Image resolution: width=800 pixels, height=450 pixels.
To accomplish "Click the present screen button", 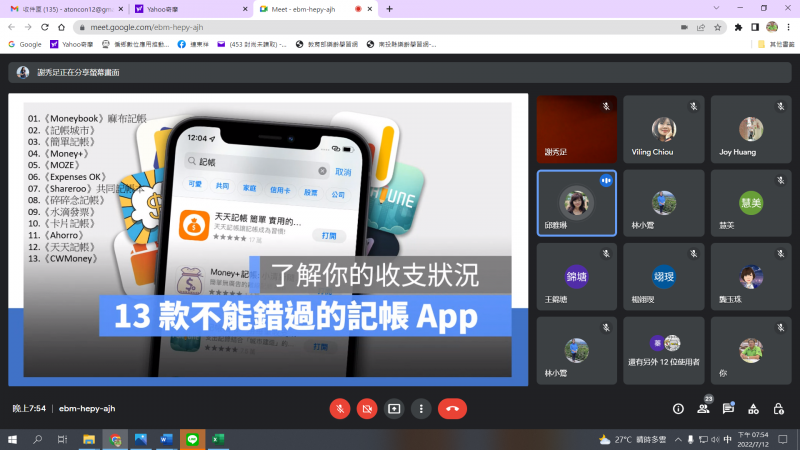I will (394, 409).
